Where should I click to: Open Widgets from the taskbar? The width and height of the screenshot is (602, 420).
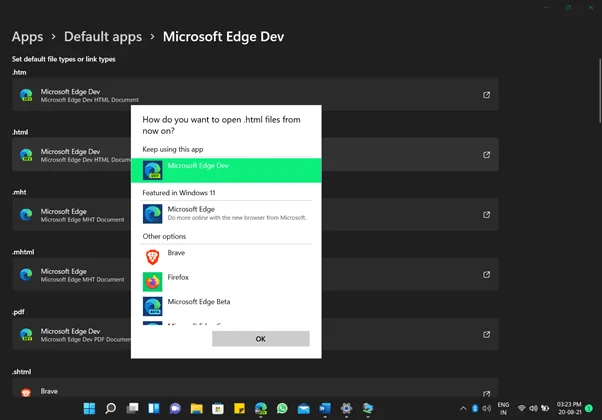coord(154,408)
